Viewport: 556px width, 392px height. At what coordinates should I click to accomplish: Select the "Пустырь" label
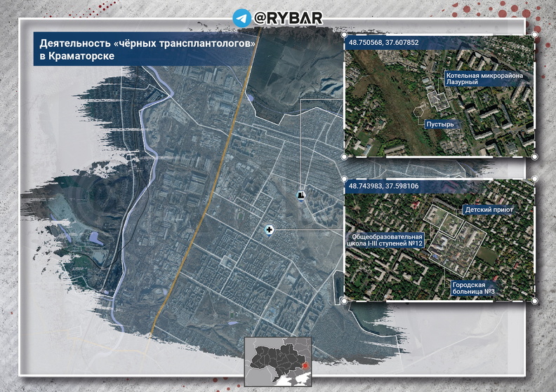click(x=440, y=124)
